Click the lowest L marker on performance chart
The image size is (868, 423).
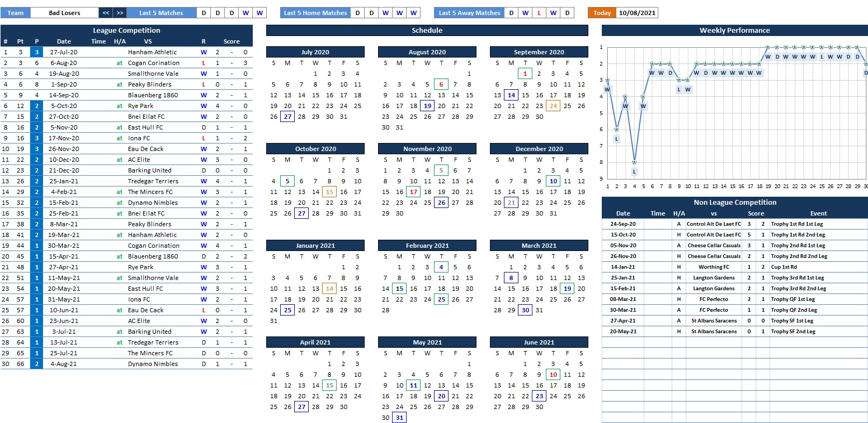pos(635,171)
